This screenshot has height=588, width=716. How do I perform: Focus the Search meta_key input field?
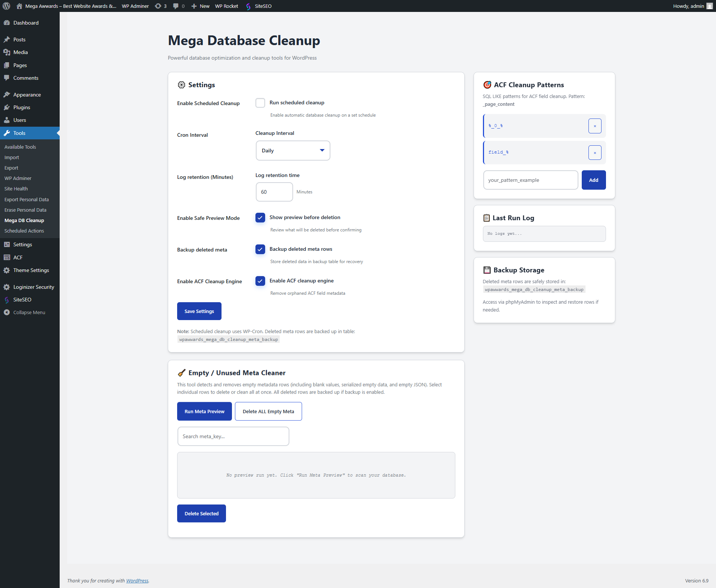coord(233,436)
